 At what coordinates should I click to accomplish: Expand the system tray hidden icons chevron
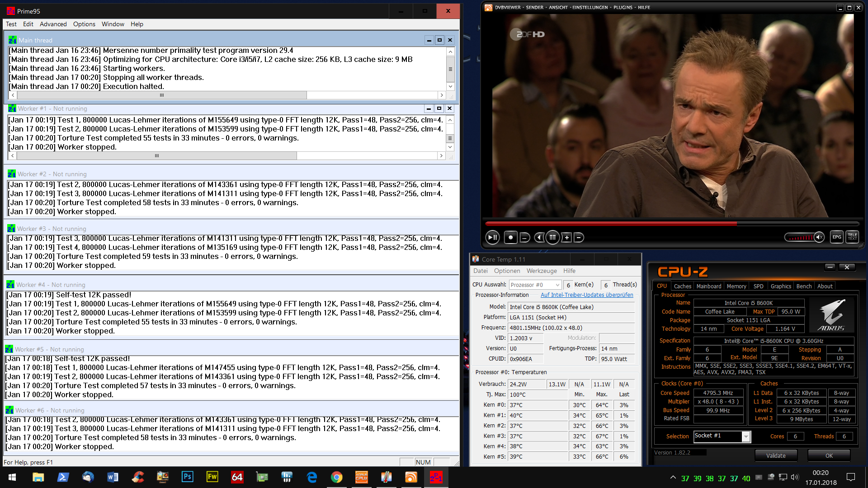673,477
